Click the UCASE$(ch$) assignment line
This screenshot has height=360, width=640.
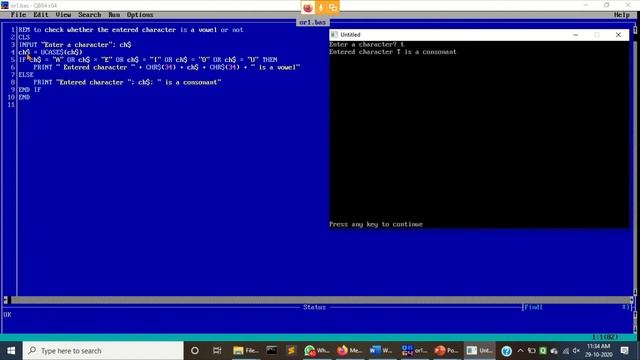50,52
